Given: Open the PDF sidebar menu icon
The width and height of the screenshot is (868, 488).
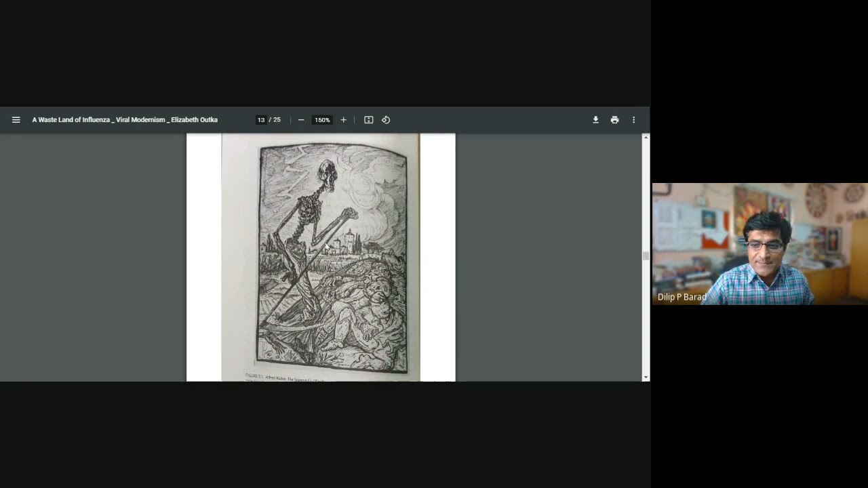Looking at the screenshot, I should coord(16,120).
